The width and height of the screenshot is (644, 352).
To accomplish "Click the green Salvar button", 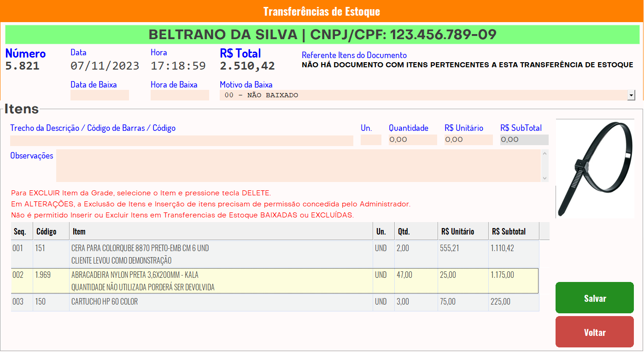I will pyautogui.click(x=595, y=298).
